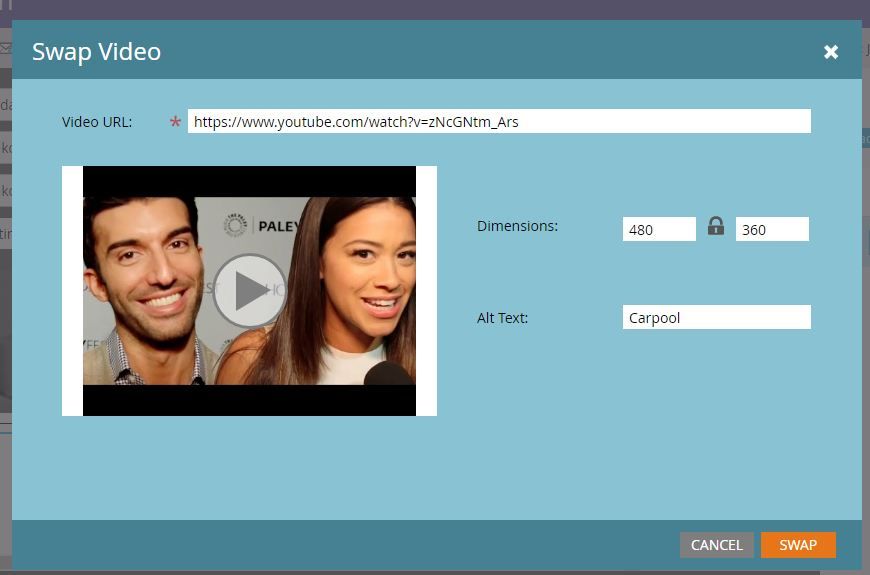Click the "Swap Video" dialog title
This screenshot has width=870, height=575.
96,52
